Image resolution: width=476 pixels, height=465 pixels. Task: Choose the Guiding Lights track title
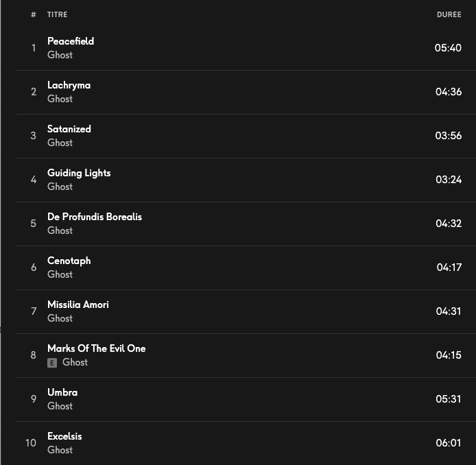79,173
